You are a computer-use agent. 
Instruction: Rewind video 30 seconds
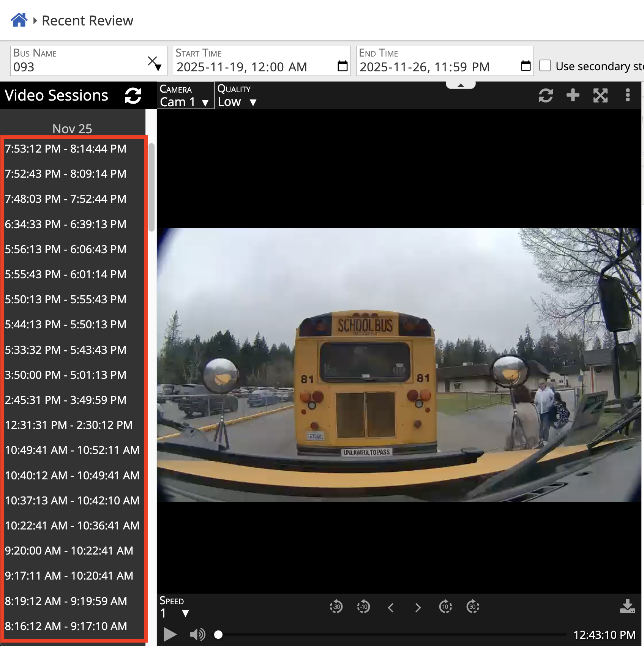(x=336, y=607)
